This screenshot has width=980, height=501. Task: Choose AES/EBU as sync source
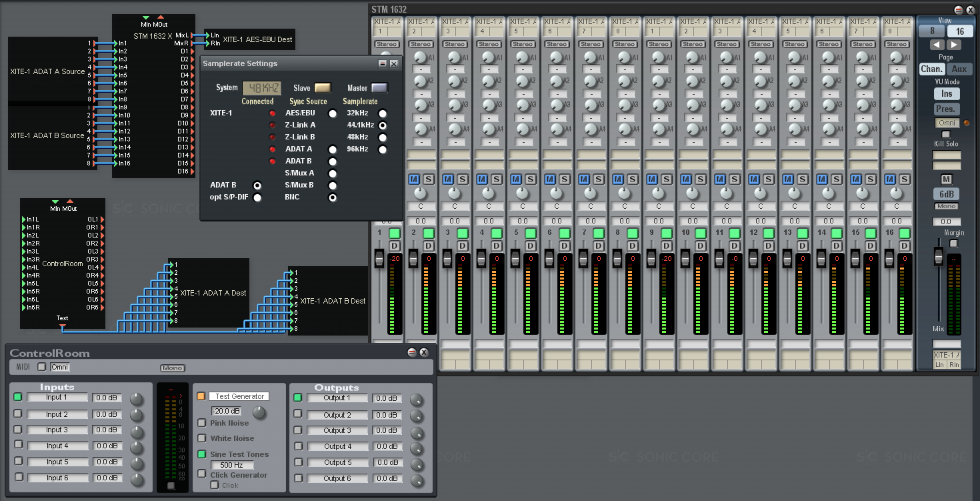(332, 113)
